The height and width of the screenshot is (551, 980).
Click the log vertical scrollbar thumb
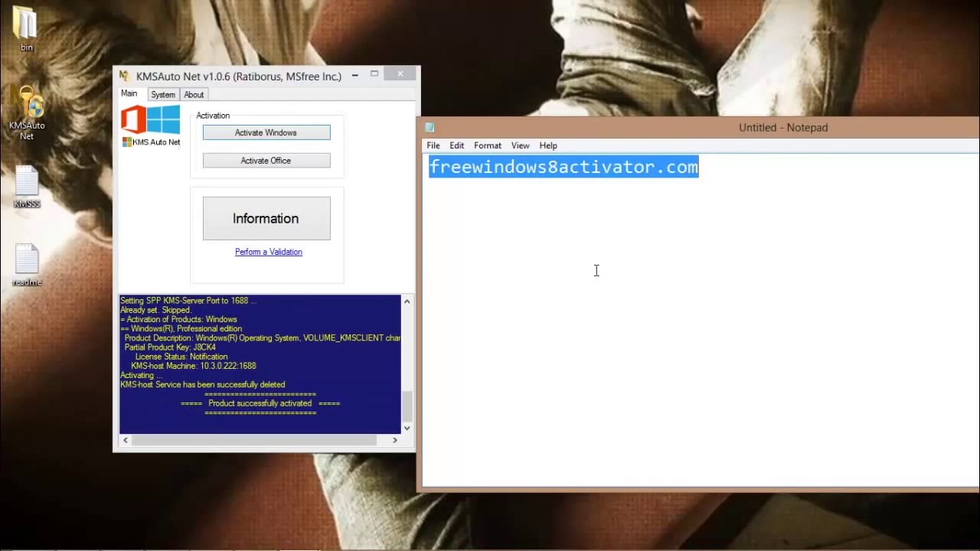[407, 406]
